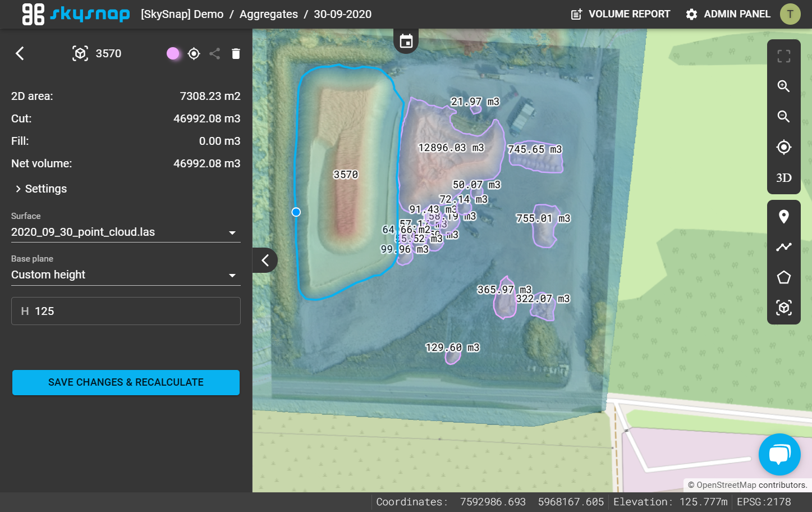Click the 21.97 m3 volume label
The height and width of the screenshot is (512, 812).
[x=475, y=102]
